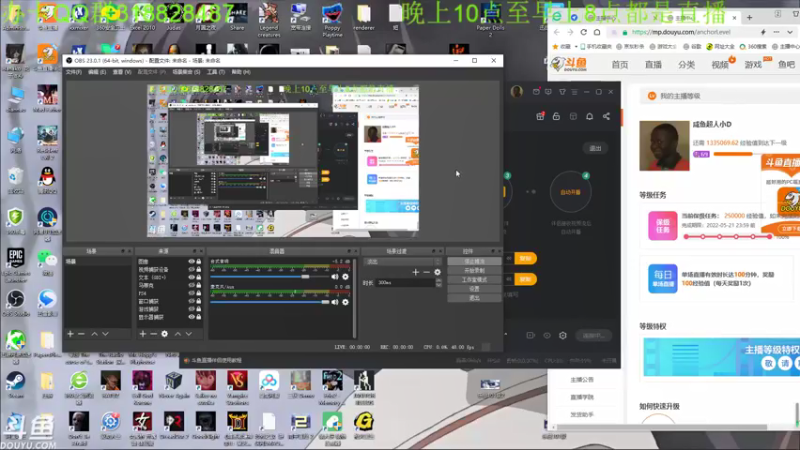Click browser home button

coord(597,32)
